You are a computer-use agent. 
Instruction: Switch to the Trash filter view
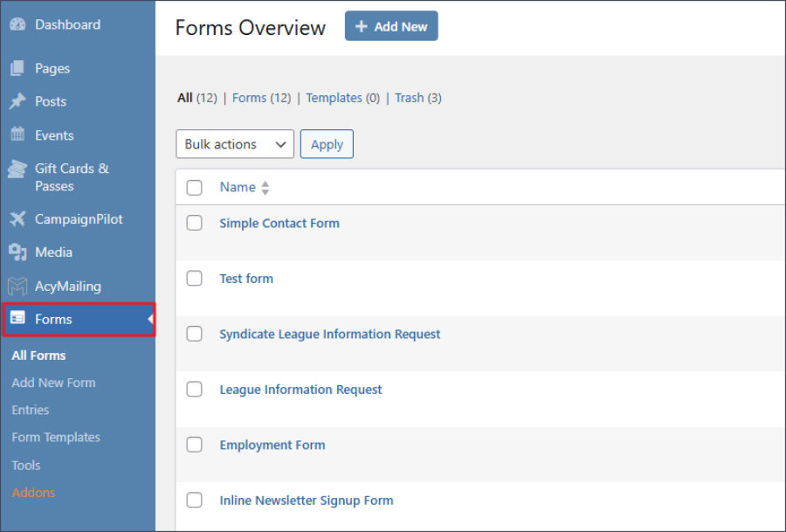(x=409, y=98)
